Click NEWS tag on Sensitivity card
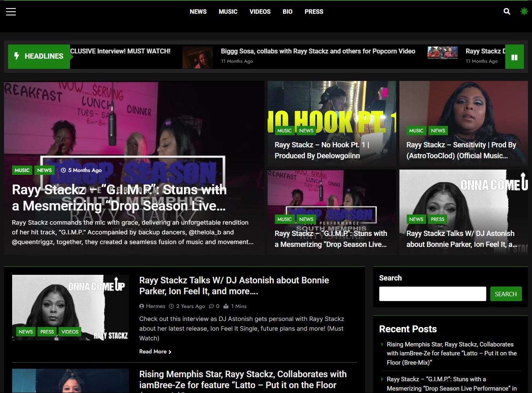 click(438, 131)
